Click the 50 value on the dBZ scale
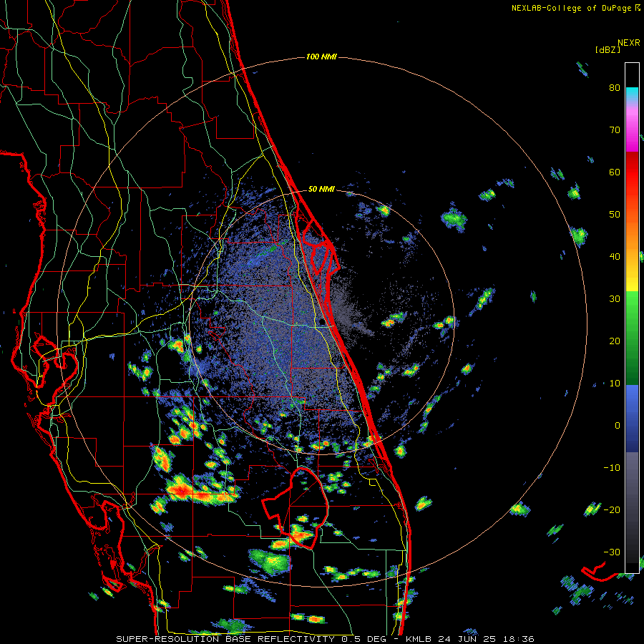Viewport: 644px width, 644px height. tap(615, 215)
